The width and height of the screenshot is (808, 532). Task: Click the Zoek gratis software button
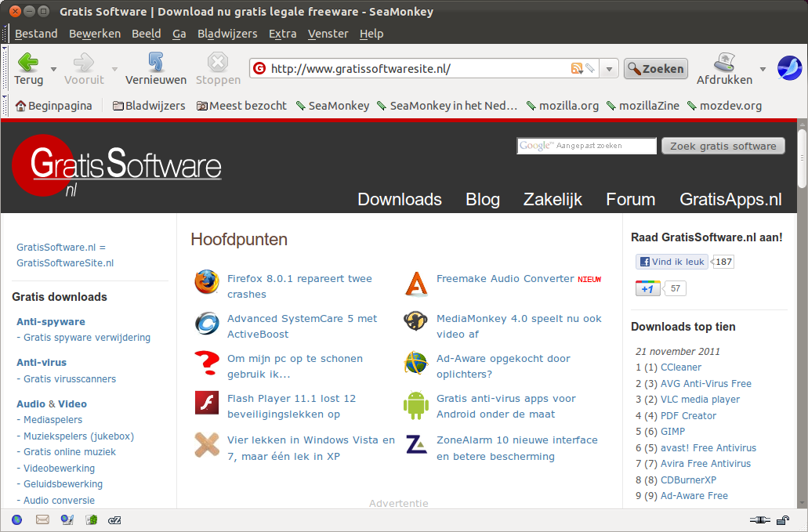click(x=723, y=146)
